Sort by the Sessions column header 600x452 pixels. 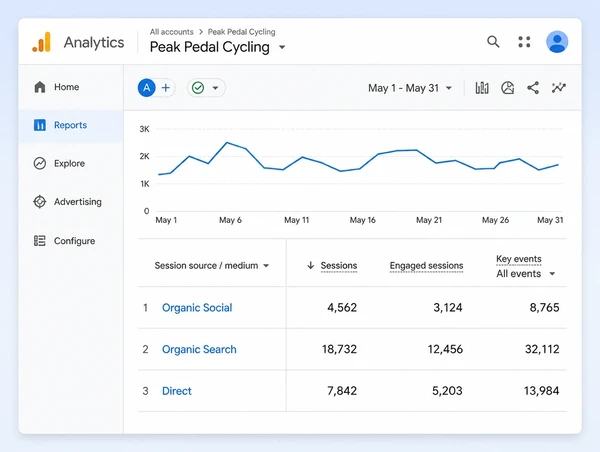tap(339, 266)
